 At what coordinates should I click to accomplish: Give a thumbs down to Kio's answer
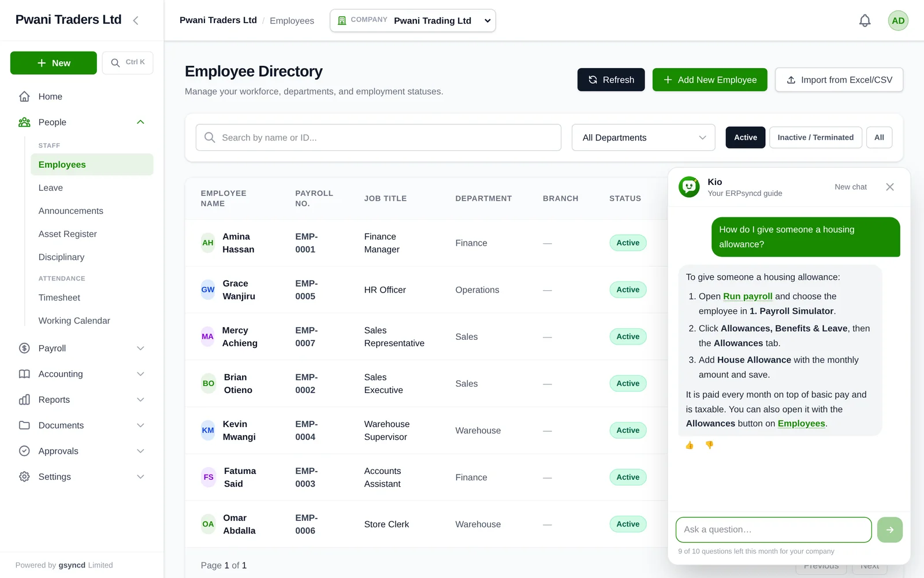tap(710, 445)
